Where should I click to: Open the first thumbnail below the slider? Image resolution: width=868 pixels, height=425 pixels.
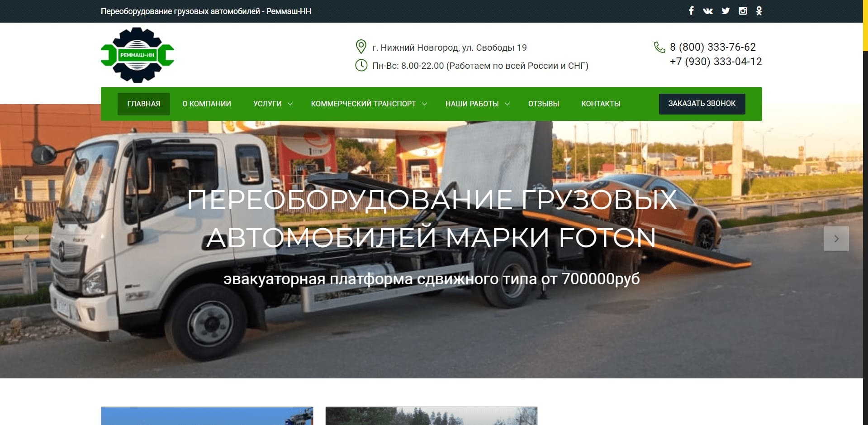point(207,416)
